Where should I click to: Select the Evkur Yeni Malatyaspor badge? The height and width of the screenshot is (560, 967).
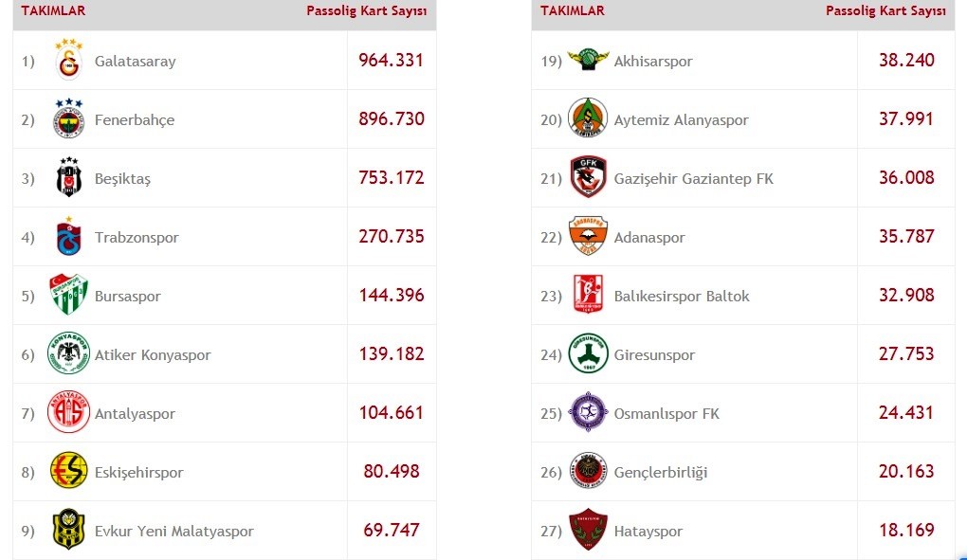click(x=68, y=529)
